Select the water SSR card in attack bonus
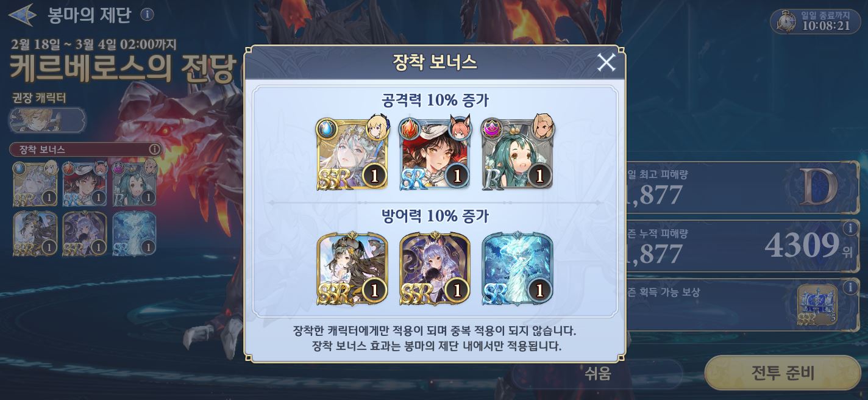The width and height of the screenshot is (868, 400). point(352,153)
